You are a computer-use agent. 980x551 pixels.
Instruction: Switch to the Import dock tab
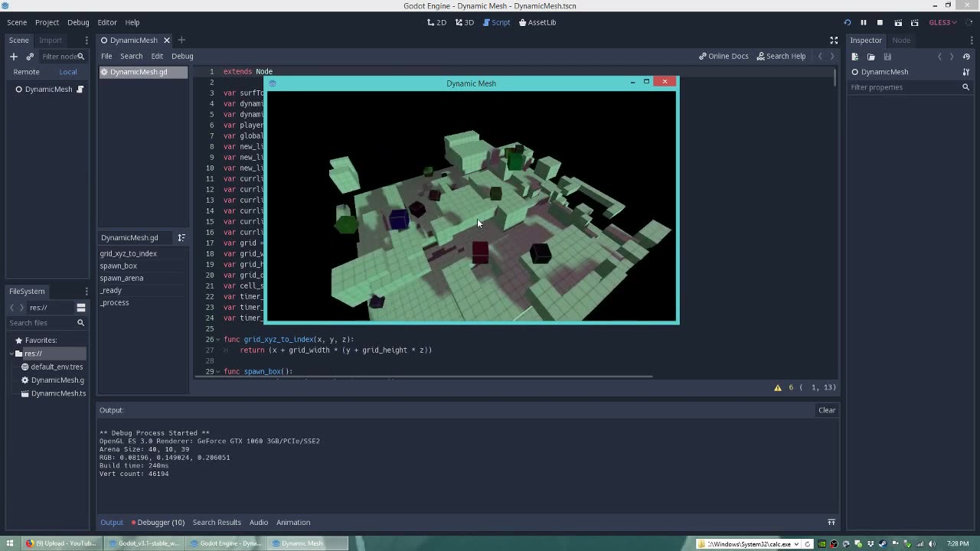pyautogui.click(x=51, y=40)
